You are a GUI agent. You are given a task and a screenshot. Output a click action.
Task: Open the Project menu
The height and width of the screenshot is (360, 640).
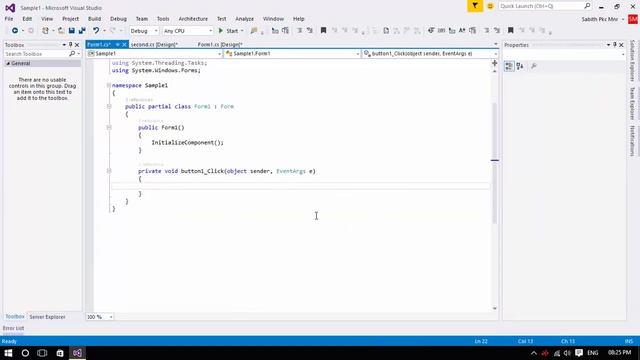coord(71,19)
